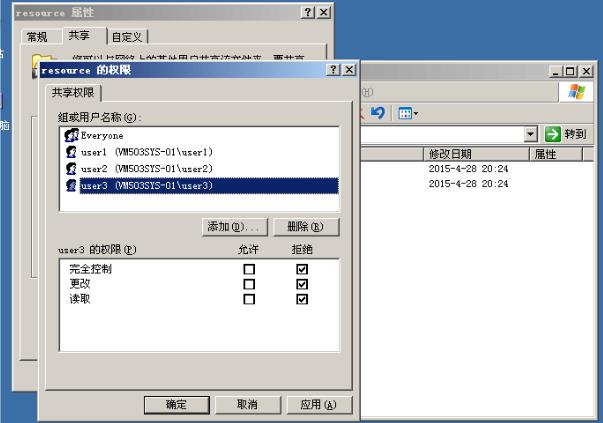This screenshot has width=603, height=423.
Task: Expand the Explorer address bar dropdown
Action: 531,135
